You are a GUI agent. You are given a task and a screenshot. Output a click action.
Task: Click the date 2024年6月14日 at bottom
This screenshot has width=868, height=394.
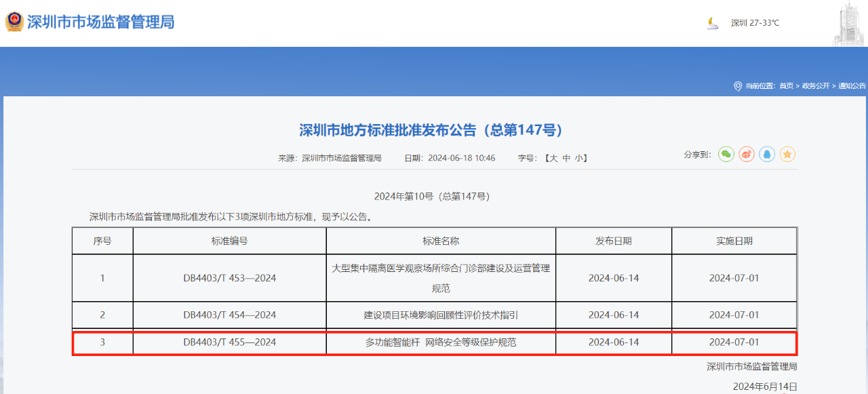pyautogui.click(x=765, y=387)
